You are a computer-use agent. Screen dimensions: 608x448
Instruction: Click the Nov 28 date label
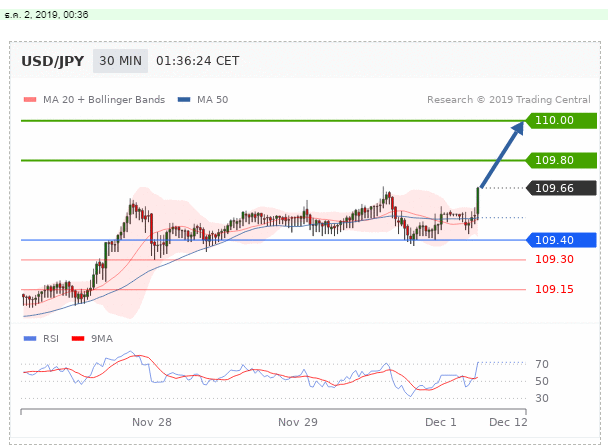152,422
